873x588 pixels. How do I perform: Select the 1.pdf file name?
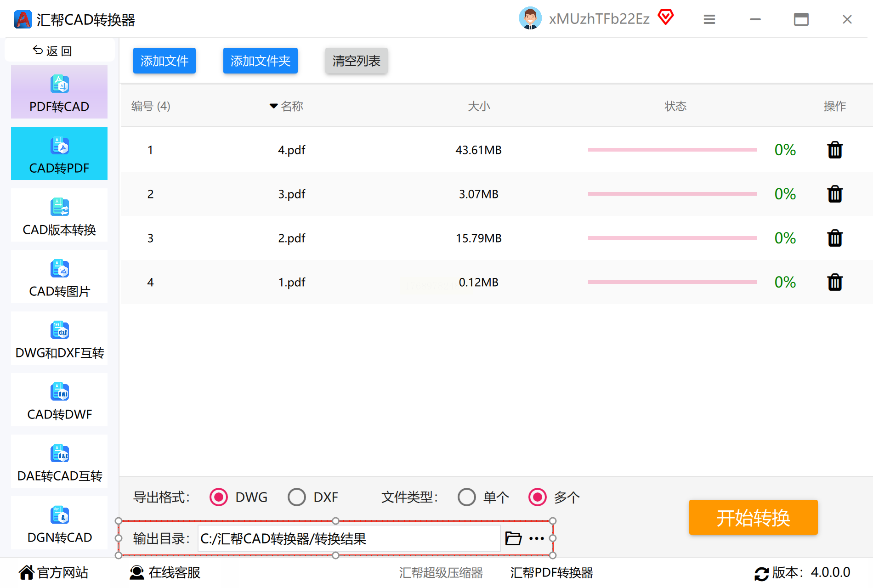point(292,283)
